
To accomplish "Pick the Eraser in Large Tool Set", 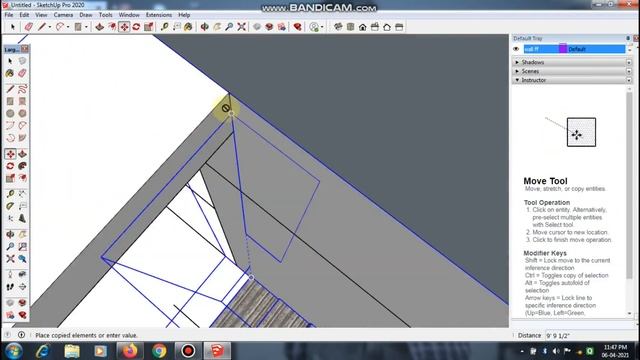I will (22, 73).
